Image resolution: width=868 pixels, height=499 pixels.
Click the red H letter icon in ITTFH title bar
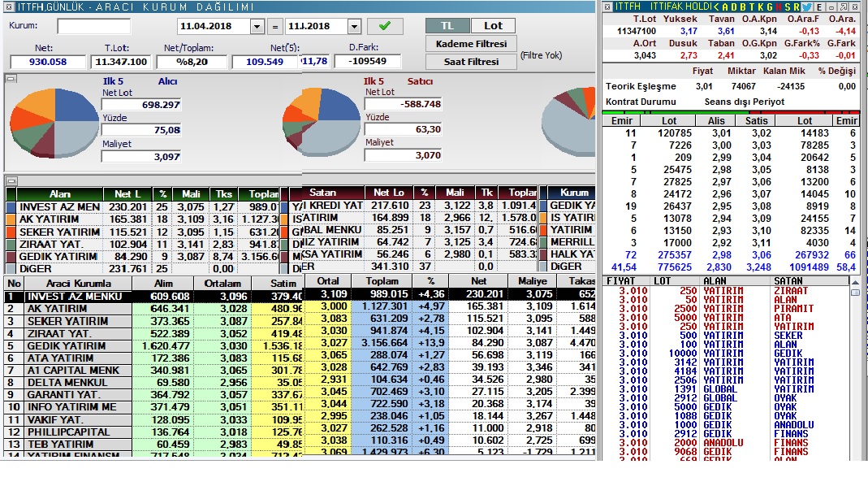tap(779, 7)
